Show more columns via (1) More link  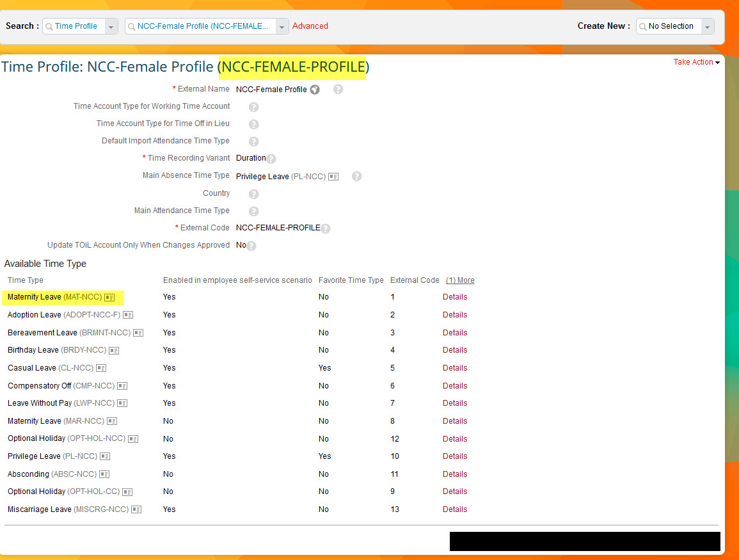460,280
